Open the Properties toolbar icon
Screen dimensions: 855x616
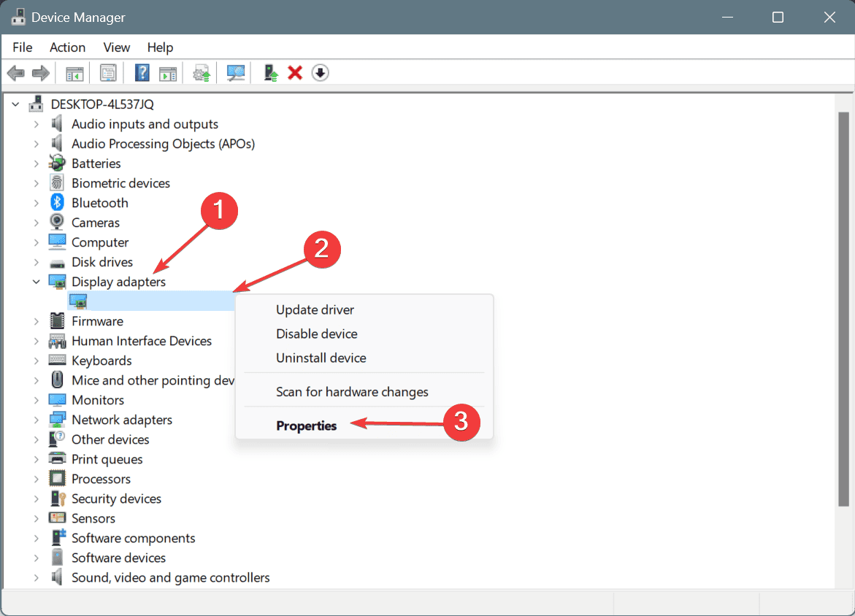[108, 73]
